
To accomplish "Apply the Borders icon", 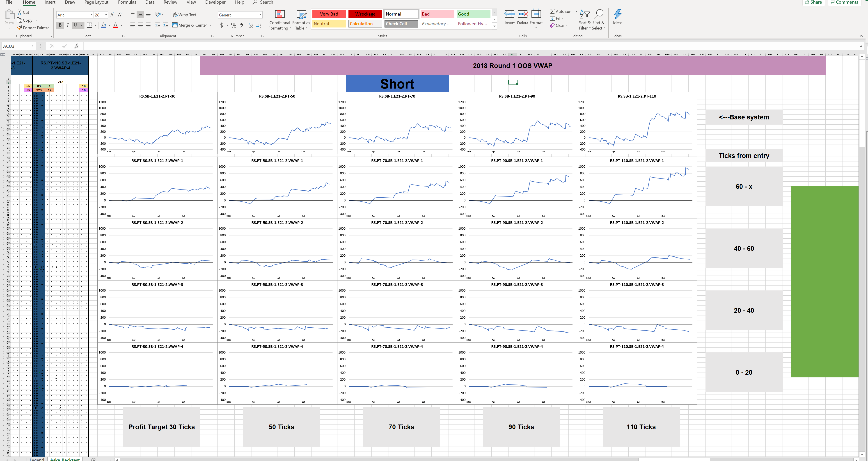I will [89, 25].
